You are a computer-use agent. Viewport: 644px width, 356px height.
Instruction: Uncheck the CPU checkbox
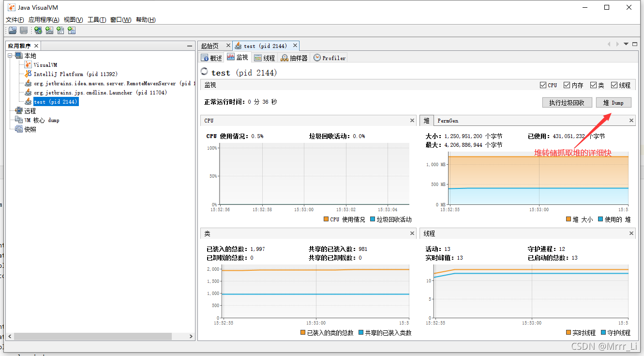pos(543,85)
